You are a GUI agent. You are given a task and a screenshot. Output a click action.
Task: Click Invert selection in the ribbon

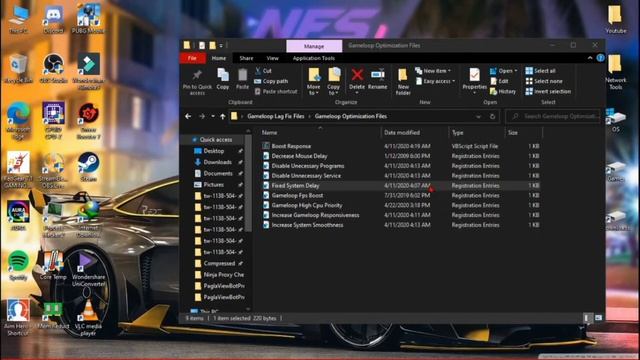[548, 91]
